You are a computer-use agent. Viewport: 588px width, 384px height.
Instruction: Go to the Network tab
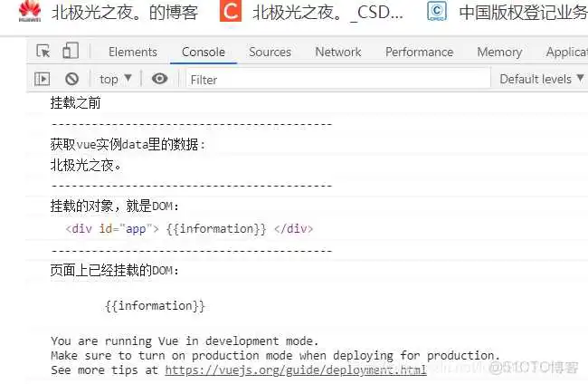pyautogui.click(x=337, y=52)
